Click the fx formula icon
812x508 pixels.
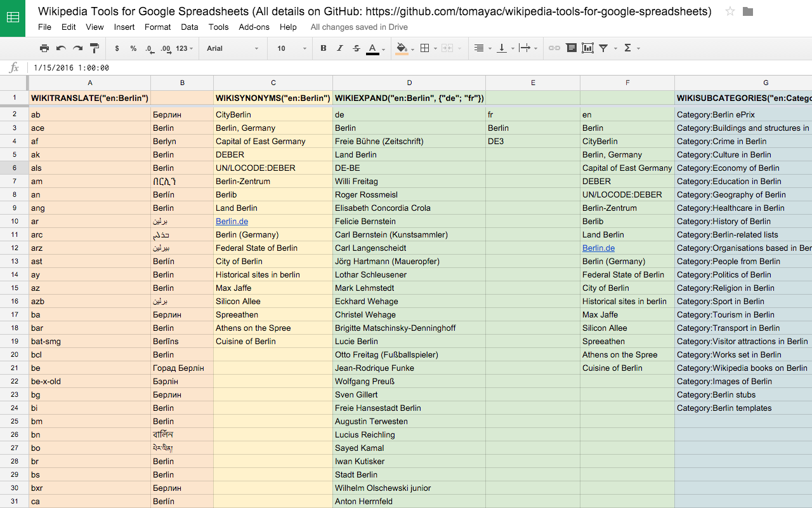tap(14, 68)
